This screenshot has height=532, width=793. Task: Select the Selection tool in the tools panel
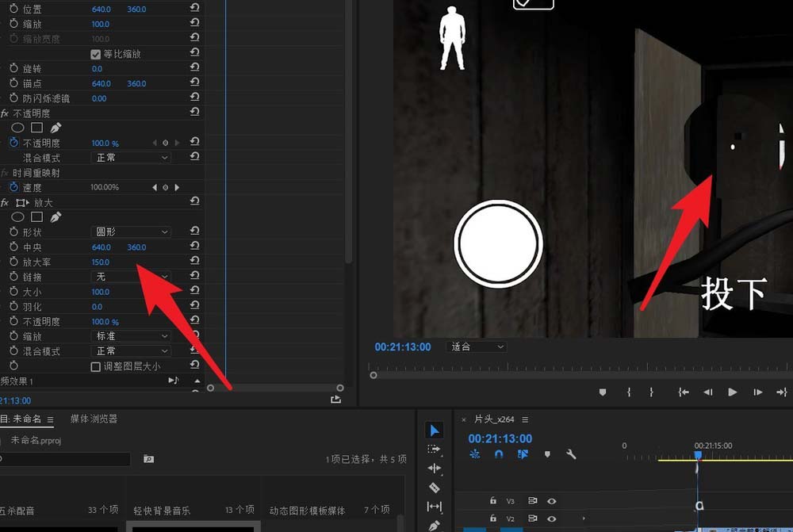[435, 431]
